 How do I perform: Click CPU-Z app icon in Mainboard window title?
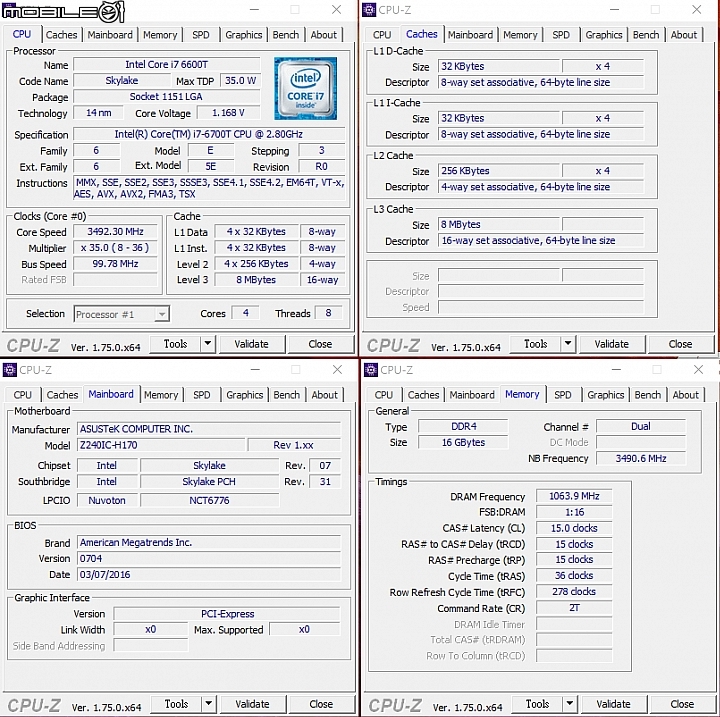click(x=9, y=370)
